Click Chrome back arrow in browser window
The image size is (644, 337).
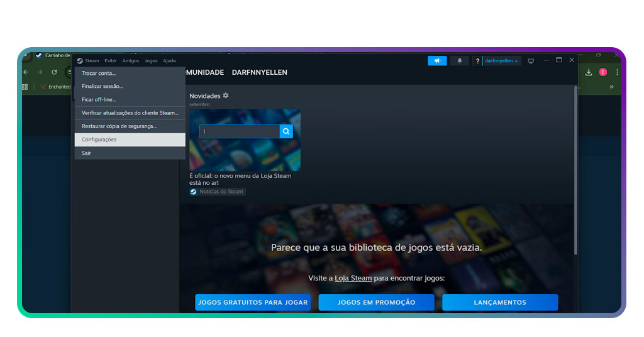tap(26, 72)
